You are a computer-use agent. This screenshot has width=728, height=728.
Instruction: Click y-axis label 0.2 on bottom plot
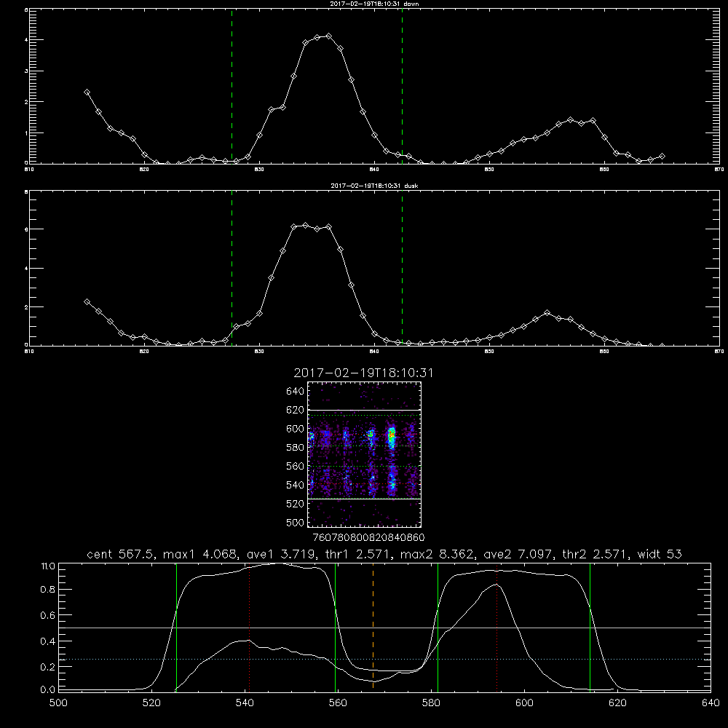(48, 667)
